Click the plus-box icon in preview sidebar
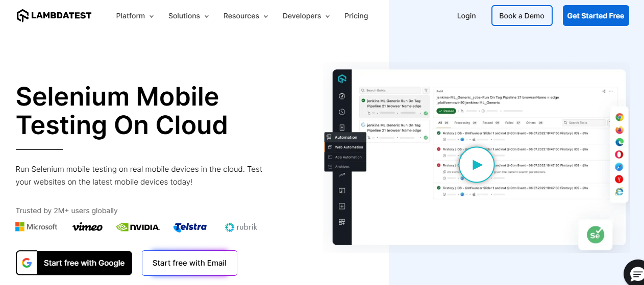This screenshot has height=285, width=644. coord(342,206)
